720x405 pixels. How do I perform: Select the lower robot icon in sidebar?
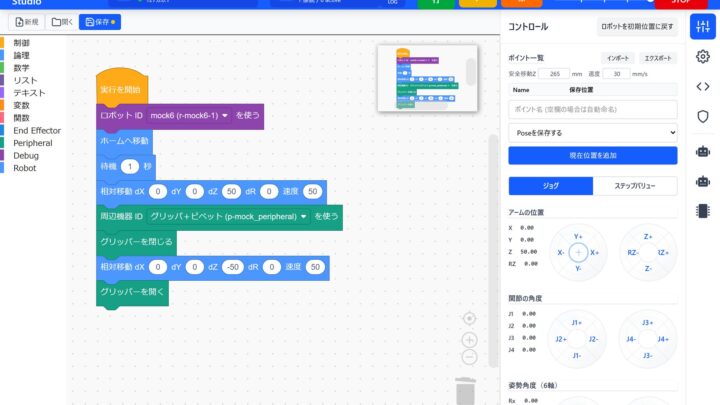point(703,181)
